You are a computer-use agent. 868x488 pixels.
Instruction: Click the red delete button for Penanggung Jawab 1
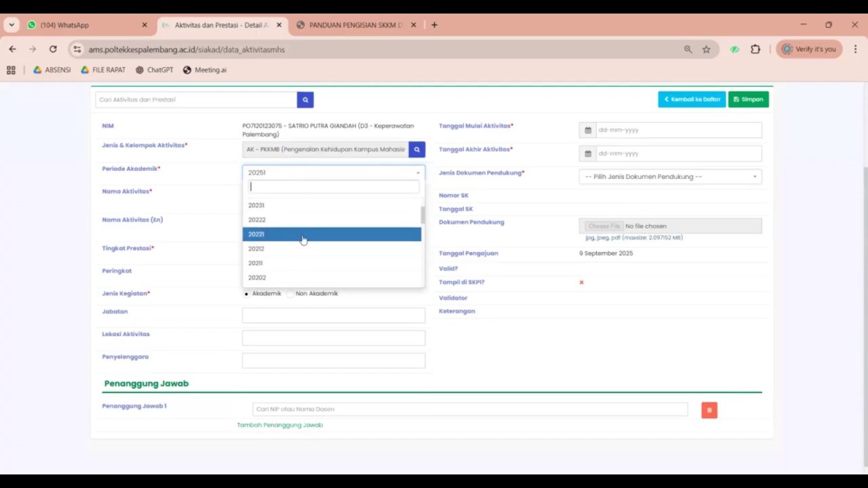[x=709, y=410]
